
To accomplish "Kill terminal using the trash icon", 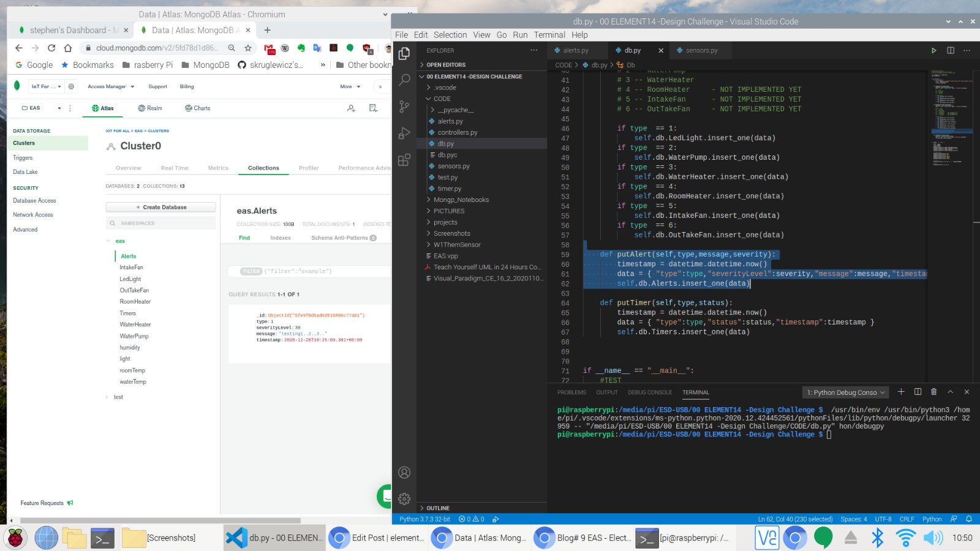I will tap(933, 392).
